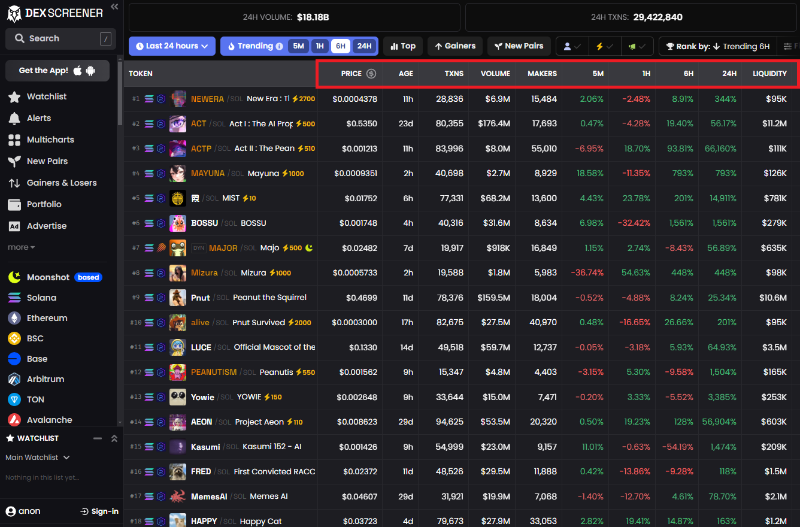Click the 24H TXNS 29,422,840 banner

633,17
